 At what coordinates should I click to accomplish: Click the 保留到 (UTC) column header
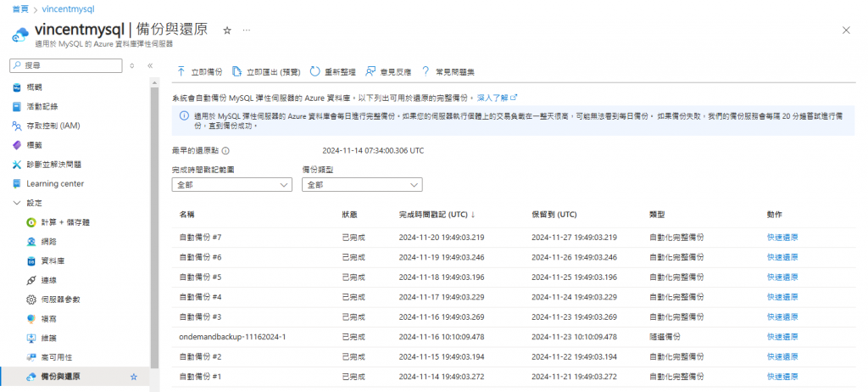554,215
